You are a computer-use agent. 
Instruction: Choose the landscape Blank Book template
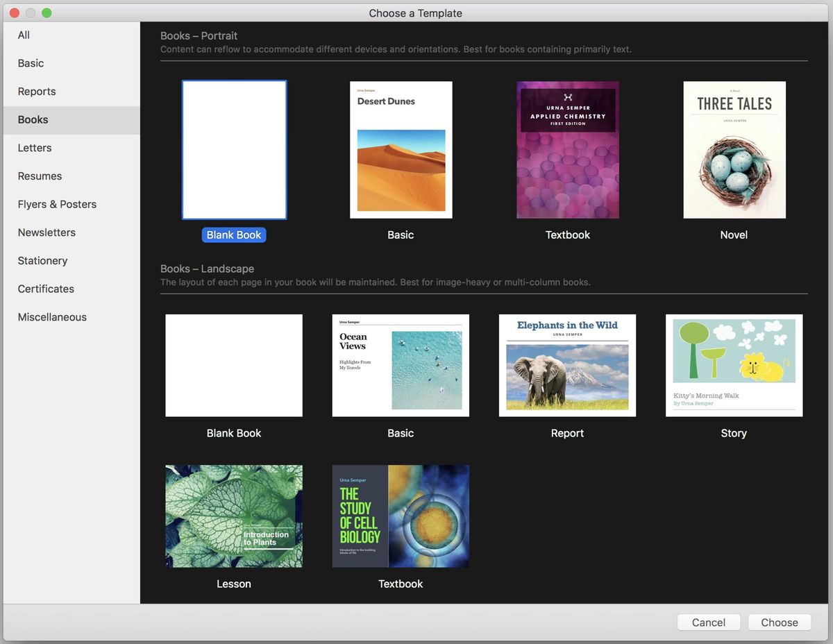tap(234, 365)
